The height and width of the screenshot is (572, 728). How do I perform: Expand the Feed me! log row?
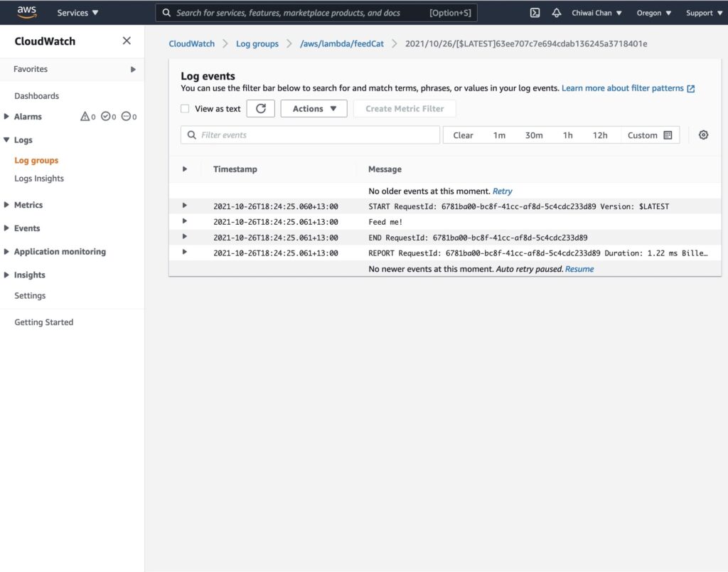(x=185, y=221)
